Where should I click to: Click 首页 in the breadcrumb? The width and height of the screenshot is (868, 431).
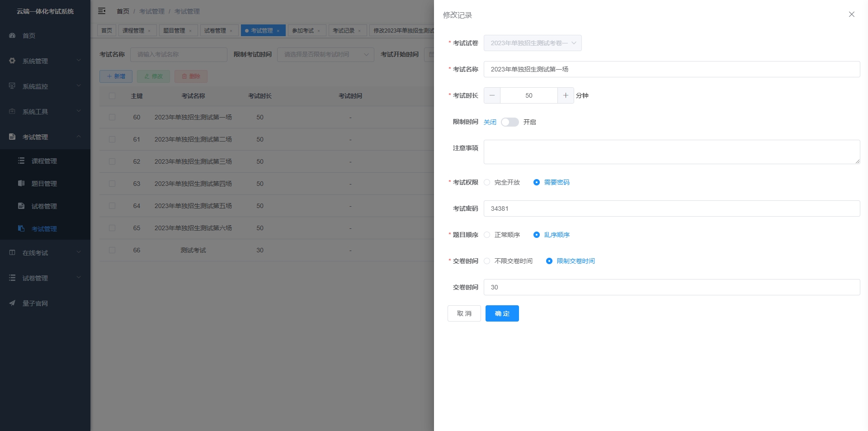click(x=123, y=11)
